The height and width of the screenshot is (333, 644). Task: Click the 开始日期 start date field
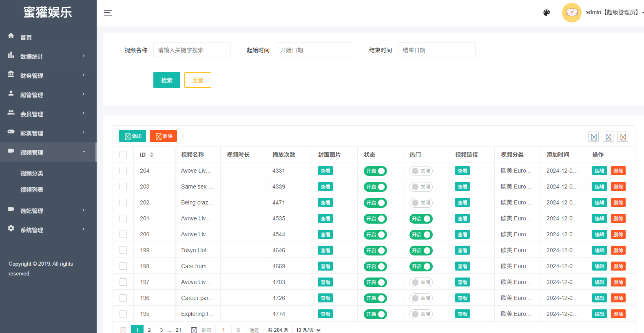click(314, 50)
